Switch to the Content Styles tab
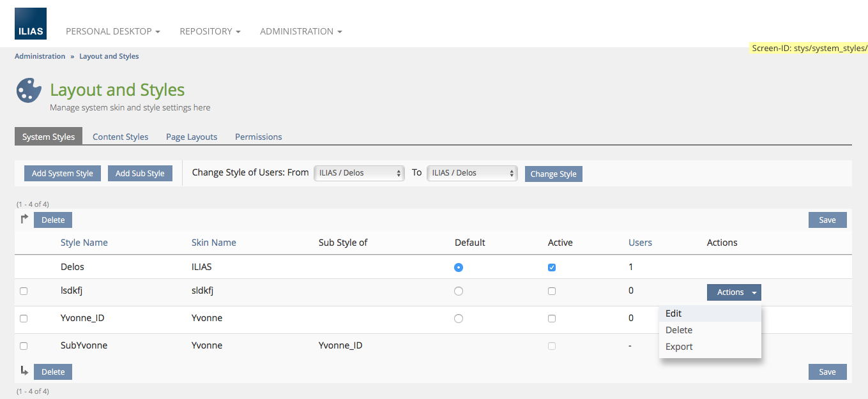Screen dimensions: 868x399 (x=120, y=137)
